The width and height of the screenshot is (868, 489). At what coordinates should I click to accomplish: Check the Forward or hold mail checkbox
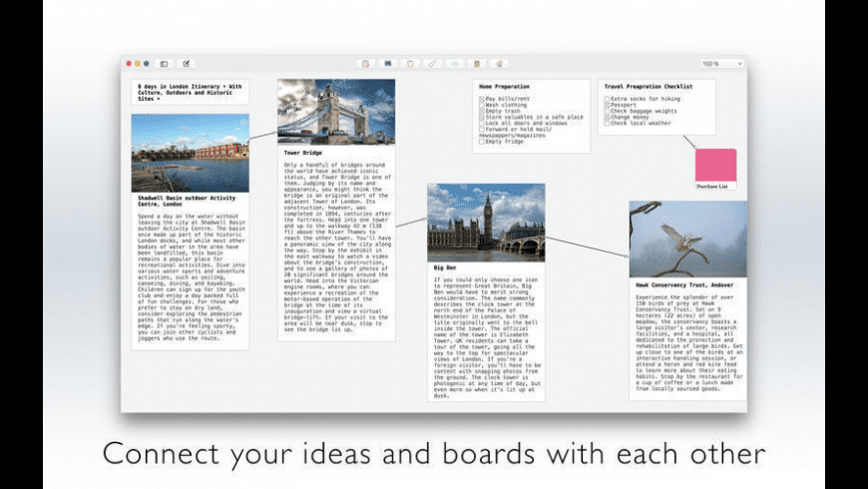click(482, 130)
